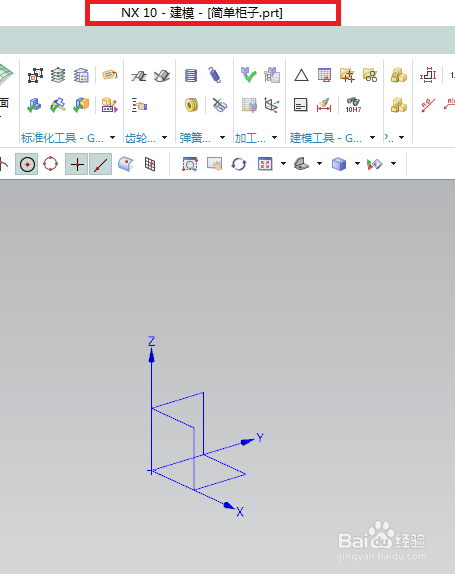Click the triangle icon in 建模工具 group

coord(301,75)
